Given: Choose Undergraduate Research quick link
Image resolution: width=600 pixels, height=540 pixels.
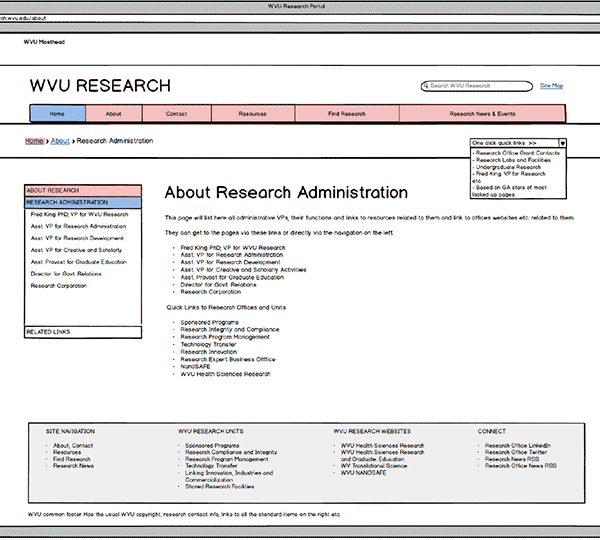Looking at the screenshot, I should pos(508,167).
